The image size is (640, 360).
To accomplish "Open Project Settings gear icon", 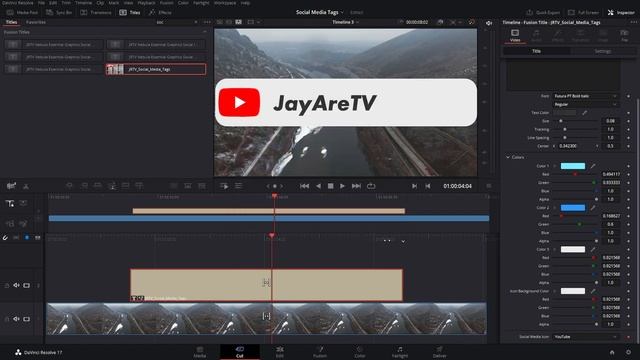I will [629, 352].
